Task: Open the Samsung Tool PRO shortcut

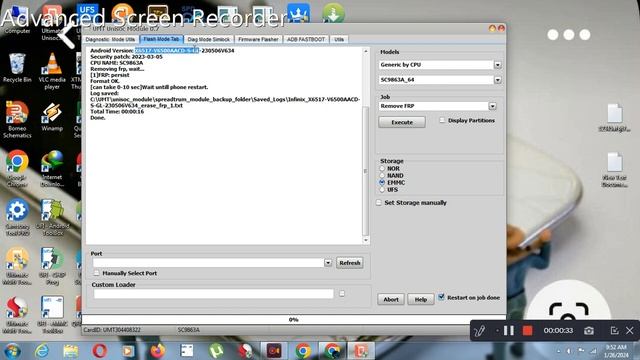Action: 17,217
